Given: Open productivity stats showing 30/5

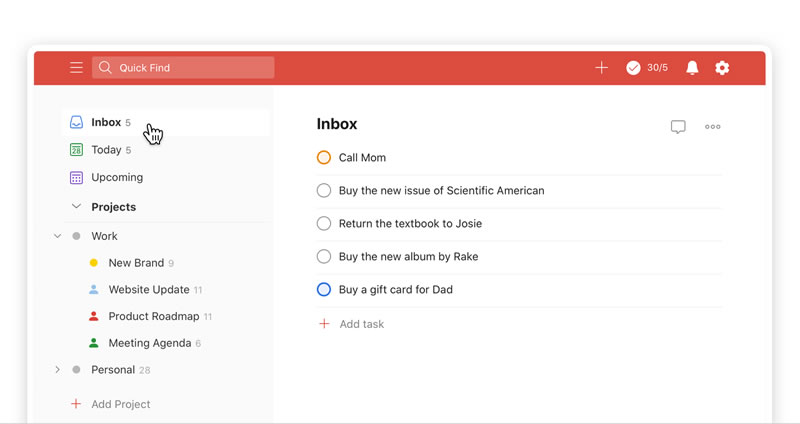Looking at the screenshot, I should coord(647,68).
